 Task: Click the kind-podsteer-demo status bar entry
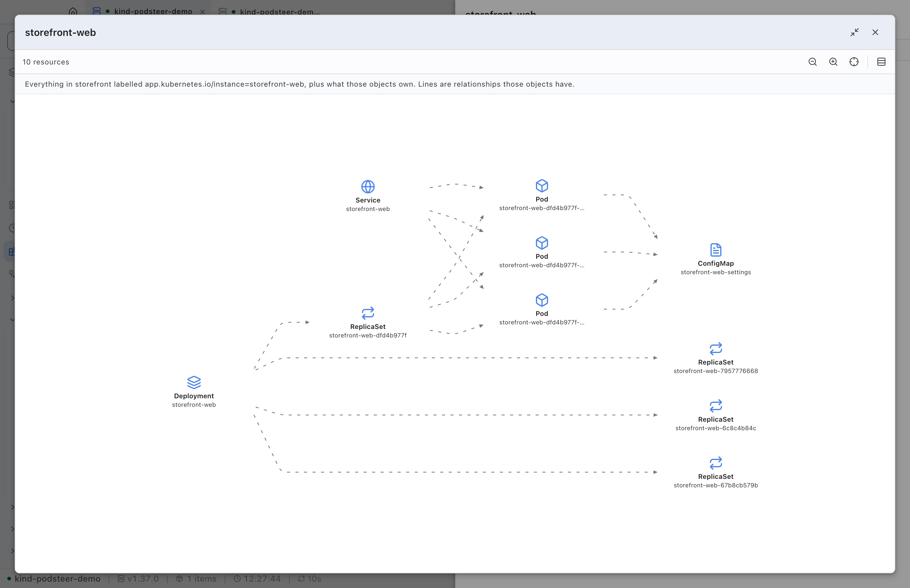tap(54, 579)
